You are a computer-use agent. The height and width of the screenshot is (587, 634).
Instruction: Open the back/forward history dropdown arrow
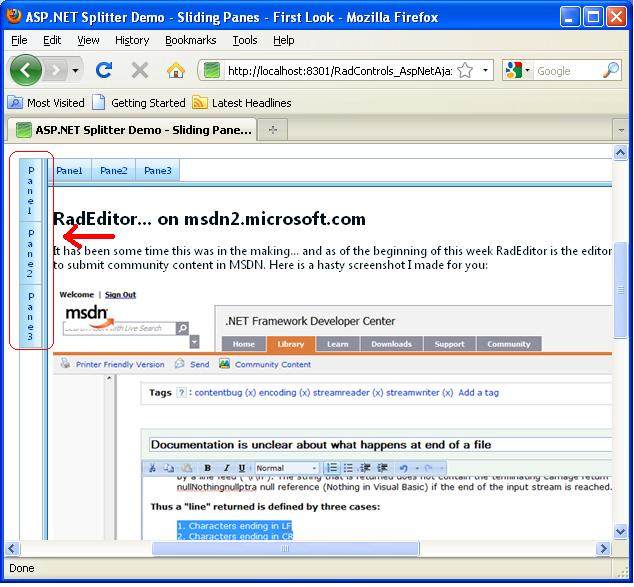76,71
